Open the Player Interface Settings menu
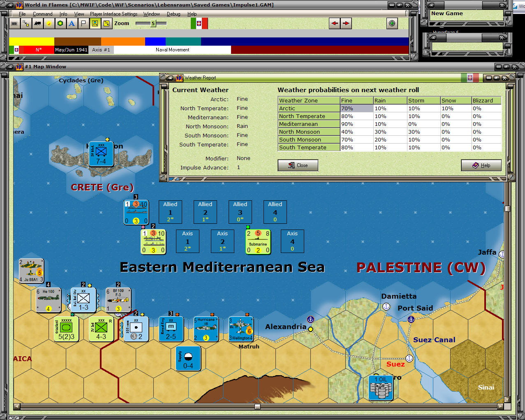Viewport: 525px width, 420px height. [x=114, y=14]
